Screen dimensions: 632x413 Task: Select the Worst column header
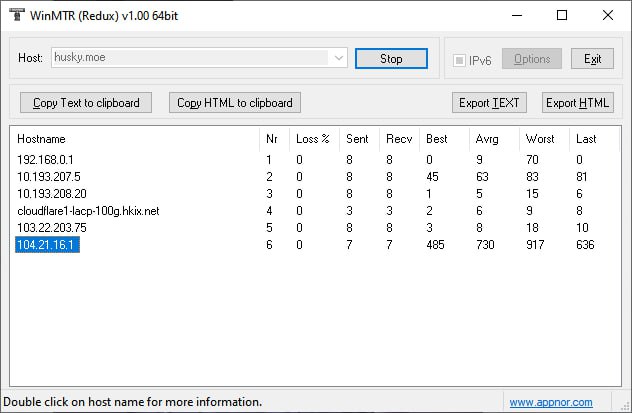tap(543, 139)
